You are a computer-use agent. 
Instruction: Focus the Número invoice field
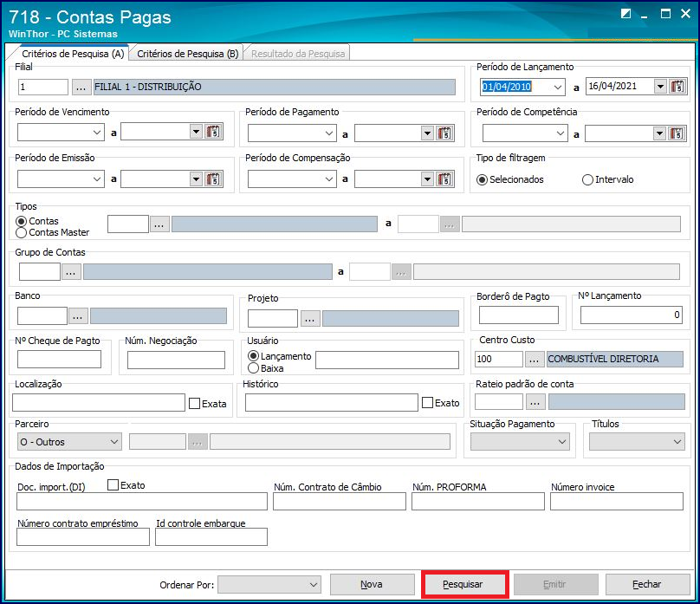click(617, 502)
